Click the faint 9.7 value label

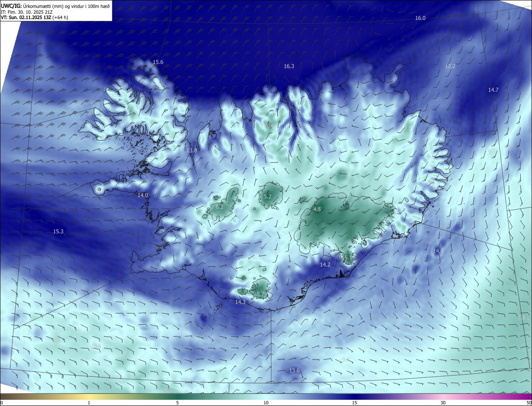[345, 360]
